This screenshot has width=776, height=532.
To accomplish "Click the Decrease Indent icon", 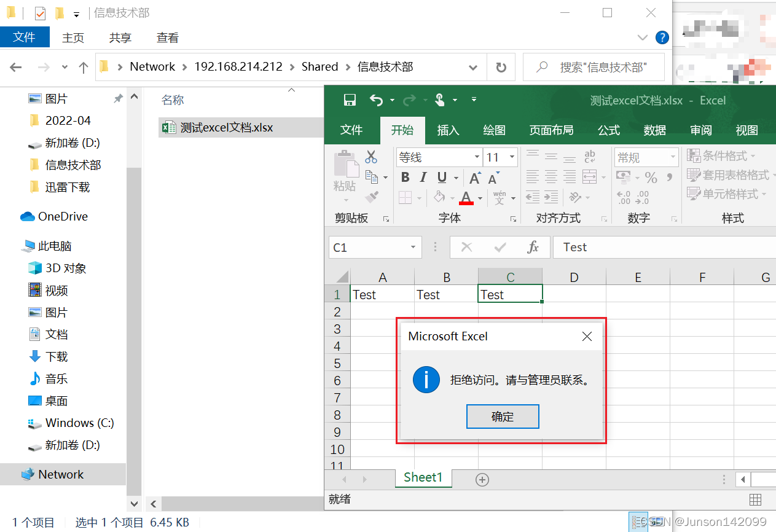I will coord(533,197).
